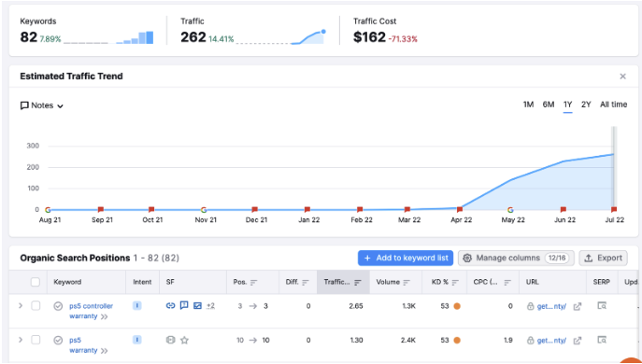642x364 pixels.
Task: Click the Google update marker at Aug 21
Action: click(x=48, y=210)
